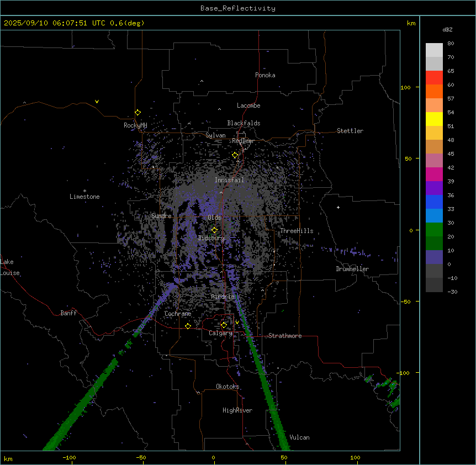Click the yellow diamond marker below RedDeer
Screen dimensions: 476x465
pyautogui.click(x=235, y=155)
